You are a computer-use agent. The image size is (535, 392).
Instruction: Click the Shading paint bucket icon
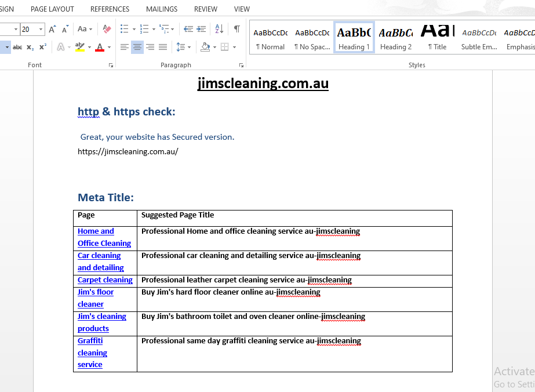click(205, 47)
